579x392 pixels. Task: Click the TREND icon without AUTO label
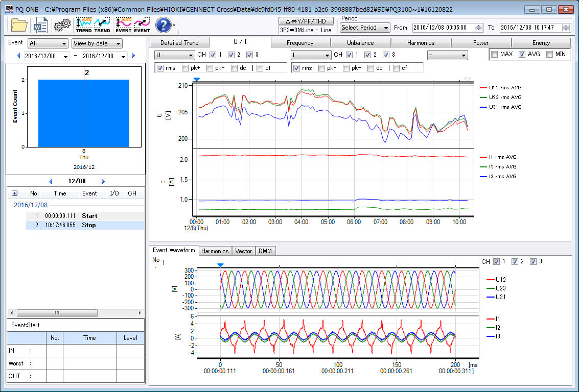coord(102,25)
